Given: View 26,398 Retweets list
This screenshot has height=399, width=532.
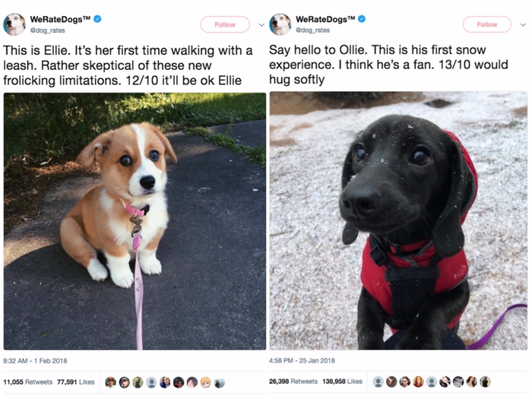Looking at the screenshot, I should 293,382.
